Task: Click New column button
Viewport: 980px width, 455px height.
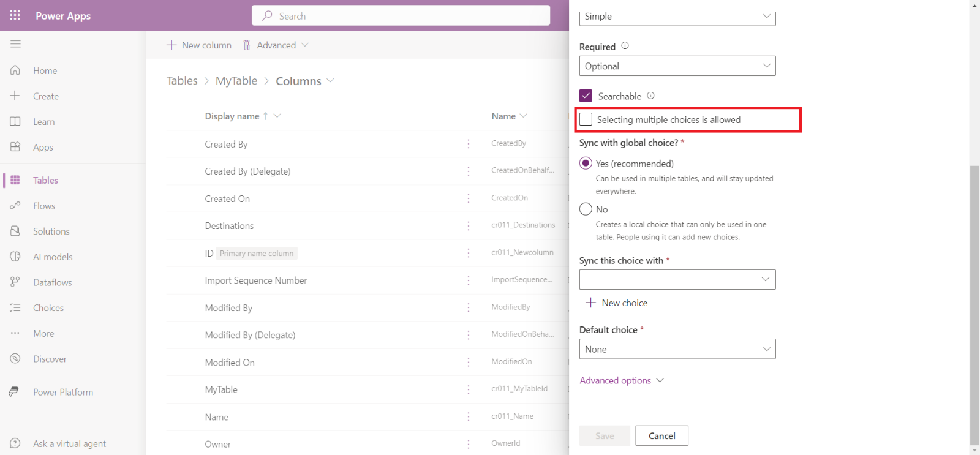Action: tap(199, 45)
